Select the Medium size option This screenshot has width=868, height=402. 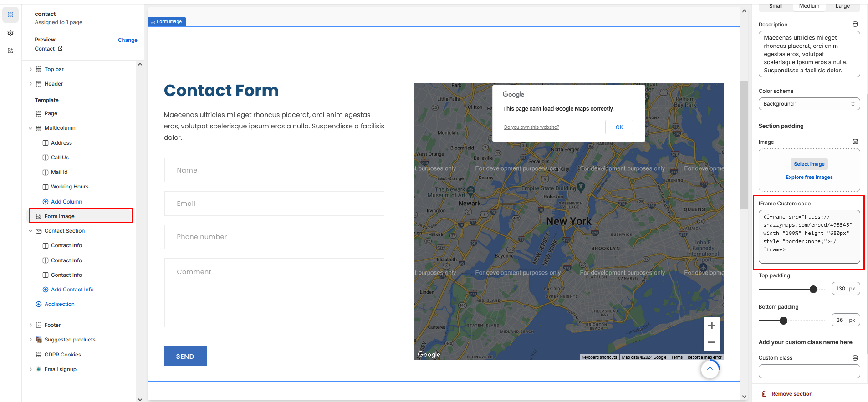coord(809,6)
